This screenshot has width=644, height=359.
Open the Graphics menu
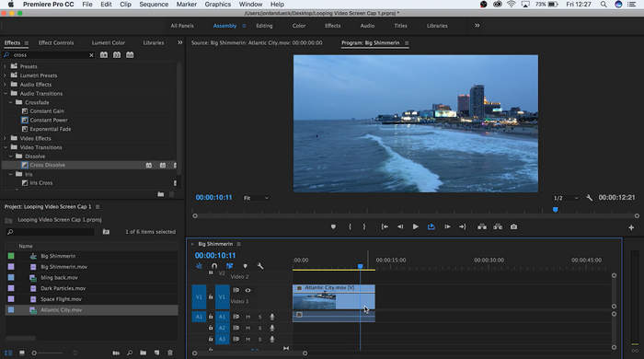[x=218, y=4]
